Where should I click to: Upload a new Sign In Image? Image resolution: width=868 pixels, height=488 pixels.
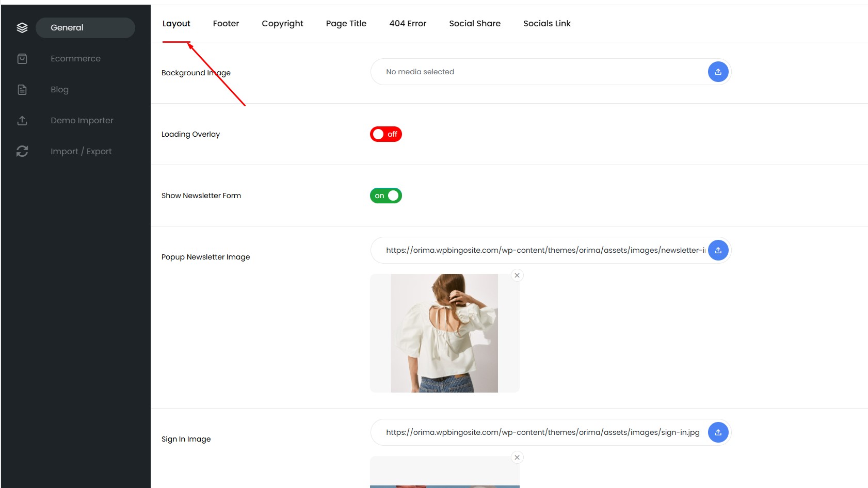pos(718,432)
